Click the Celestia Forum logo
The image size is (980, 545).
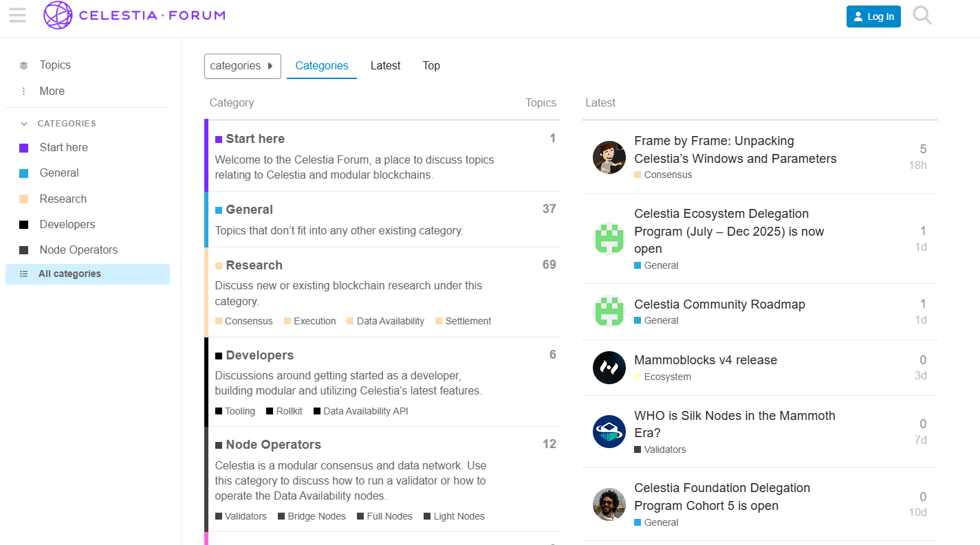coord(134,15)
